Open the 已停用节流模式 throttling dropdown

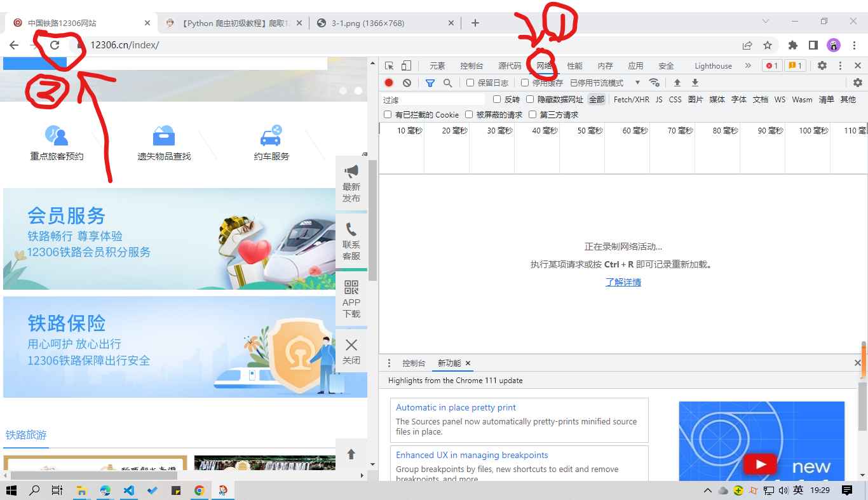point(605,83)
